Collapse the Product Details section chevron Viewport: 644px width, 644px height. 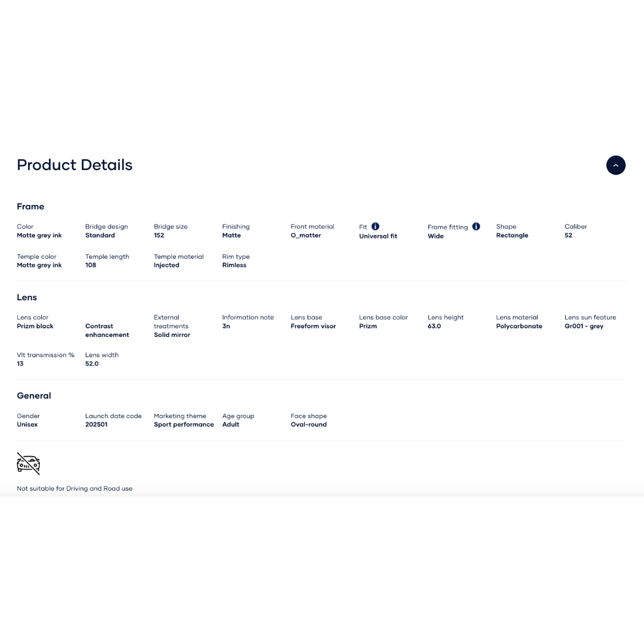tap(615, 165)
